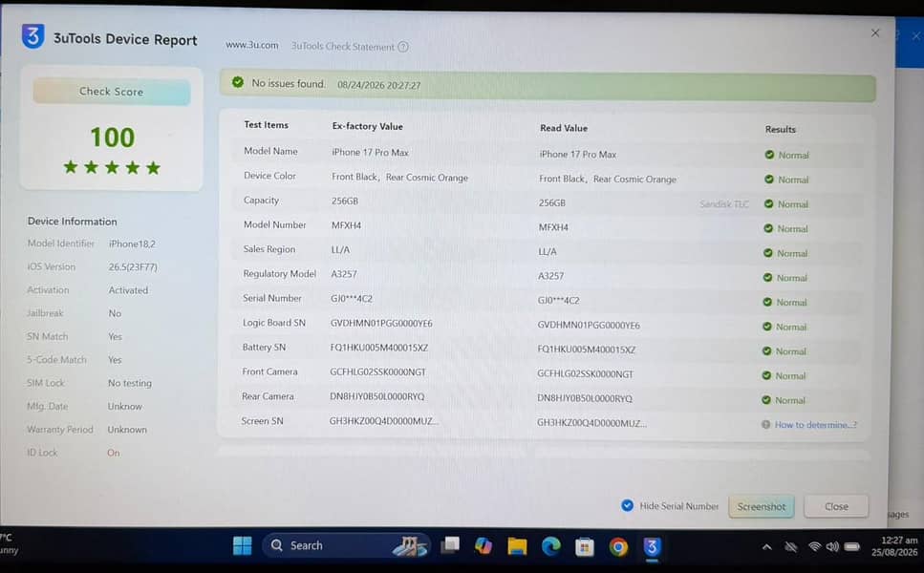
Task: Click the Normal check icon for Sales Region
Action: [767, 253]
